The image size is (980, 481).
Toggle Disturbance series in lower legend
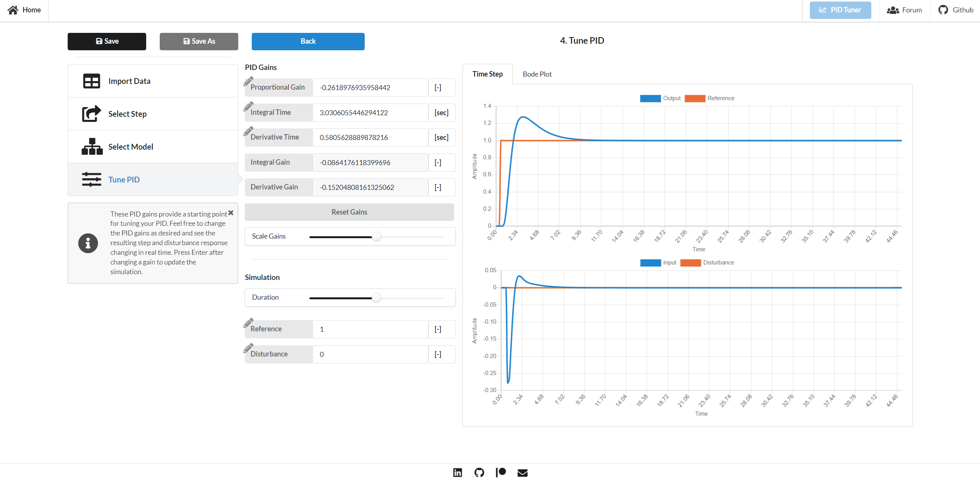[707, 263]
